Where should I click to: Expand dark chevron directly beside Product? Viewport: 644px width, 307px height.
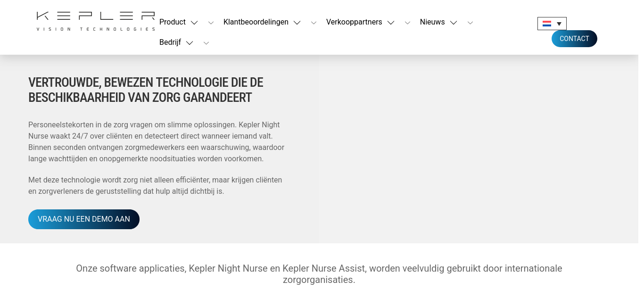tap(194, 23)
